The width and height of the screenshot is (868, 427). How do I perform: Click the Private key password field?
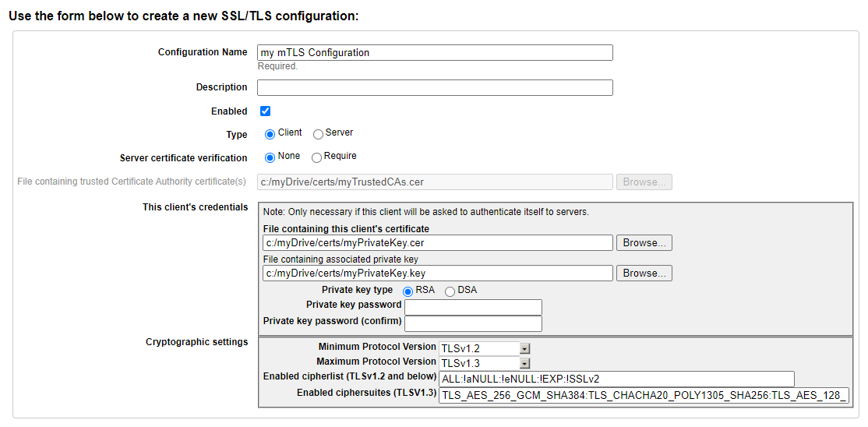coord(473,307)
